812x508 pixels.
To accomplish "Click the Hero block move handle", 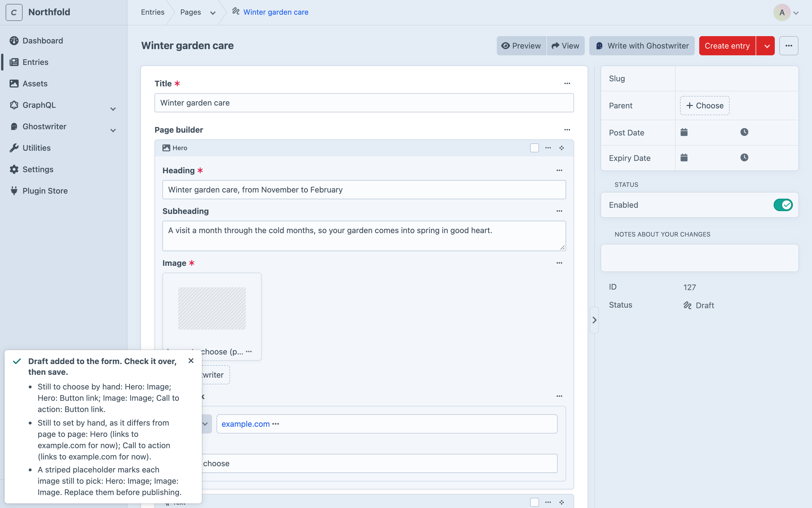I will pyautogui.click(x=562, y=148).
